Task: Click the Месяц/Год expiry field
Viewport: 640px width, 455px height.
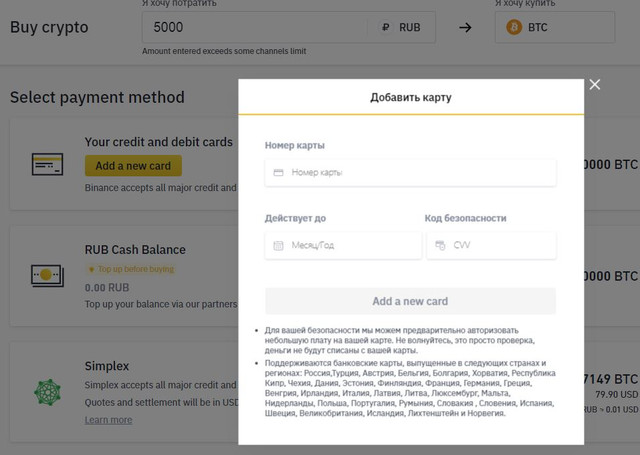Action: pos(343,245)
